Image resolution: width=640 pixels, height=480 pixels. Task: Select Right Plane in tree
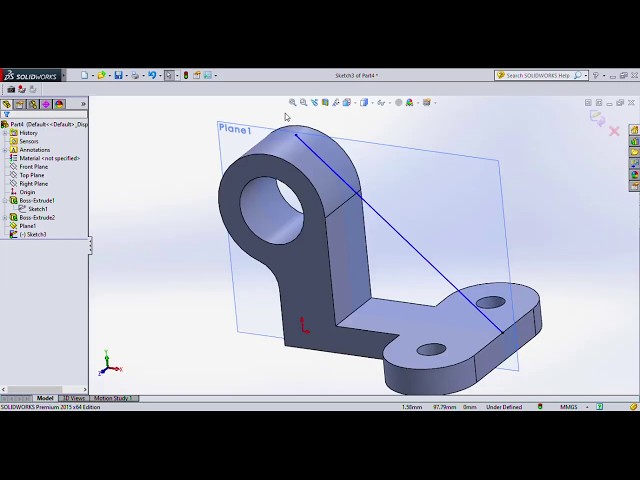click(x=29, y=184)
